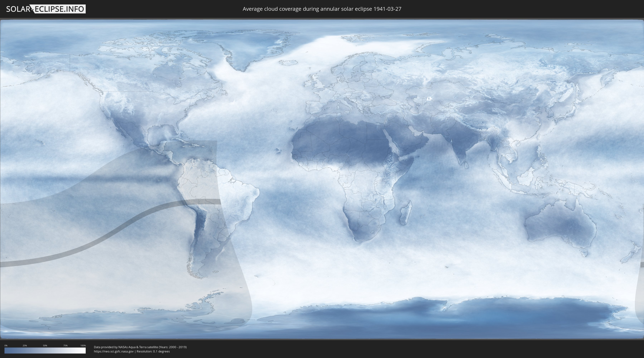Click the map title with date 1941-03-27
Screen dimensions: 644x358
click(322, 9)
